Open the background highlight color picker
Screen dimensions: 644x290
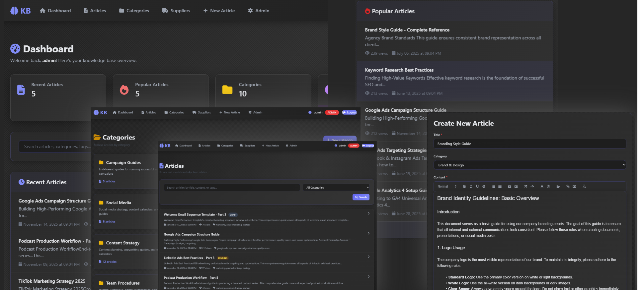(x=548, y=186)
